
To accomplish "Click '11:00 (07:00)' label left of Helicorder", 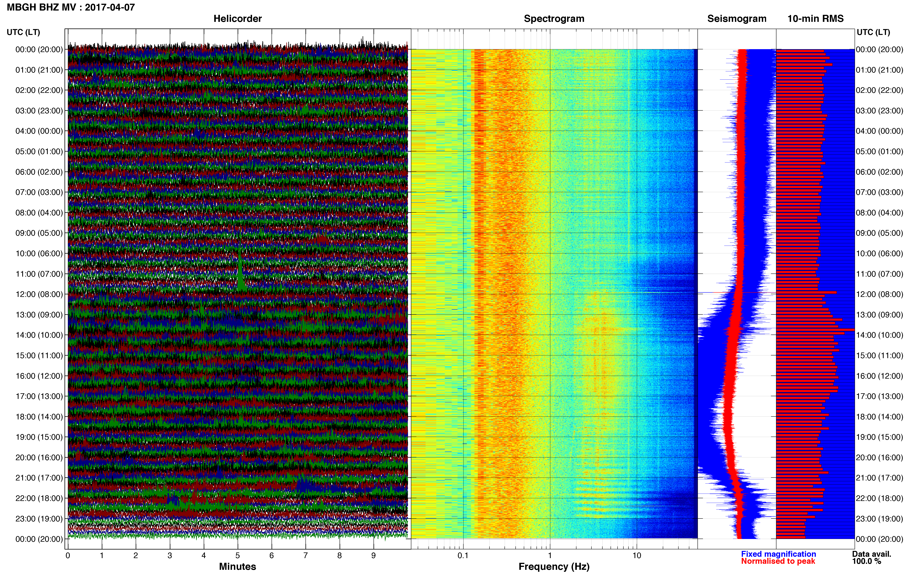I will 39,274.
